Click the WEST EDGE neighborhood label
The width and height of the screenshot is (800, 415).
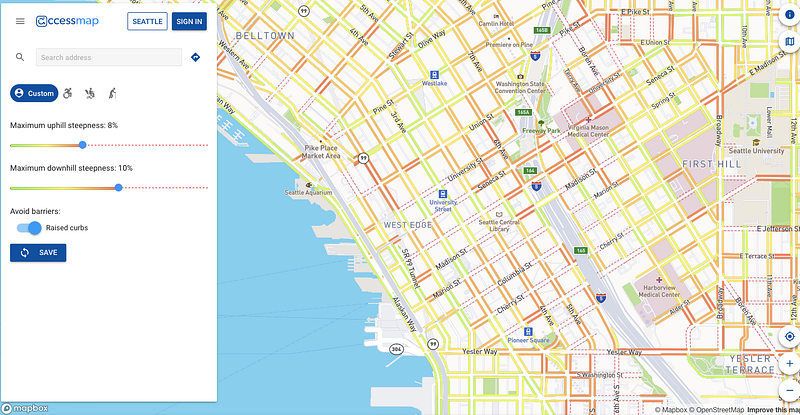(x=408, y=225)
